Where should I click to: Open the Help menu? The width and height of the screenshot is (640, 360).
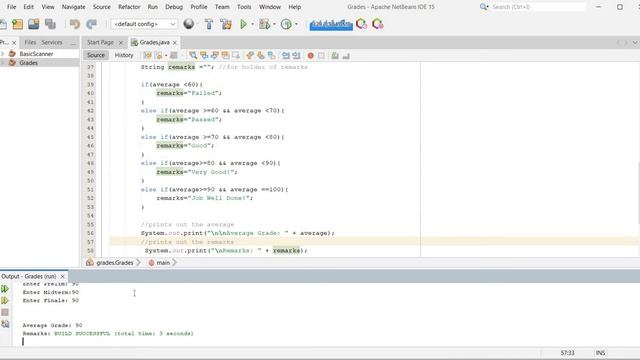coord(295,7)
